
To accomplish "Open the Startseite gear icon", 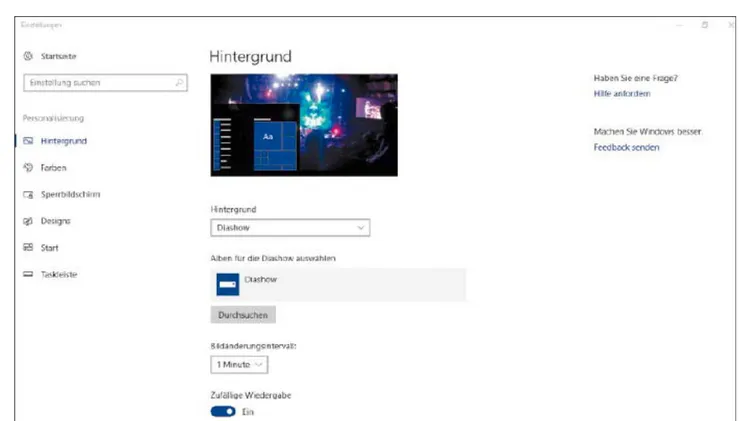I will tap(28, 56).
